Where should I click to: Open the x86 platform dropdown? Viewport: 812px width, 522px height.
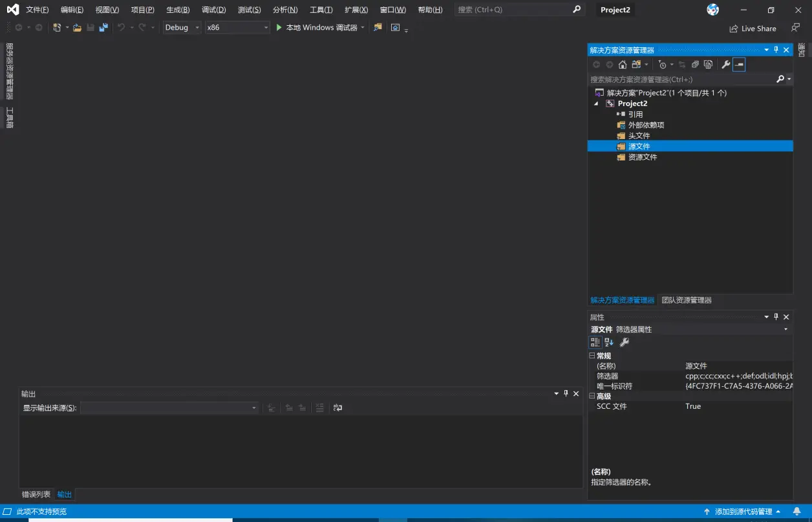237,28
